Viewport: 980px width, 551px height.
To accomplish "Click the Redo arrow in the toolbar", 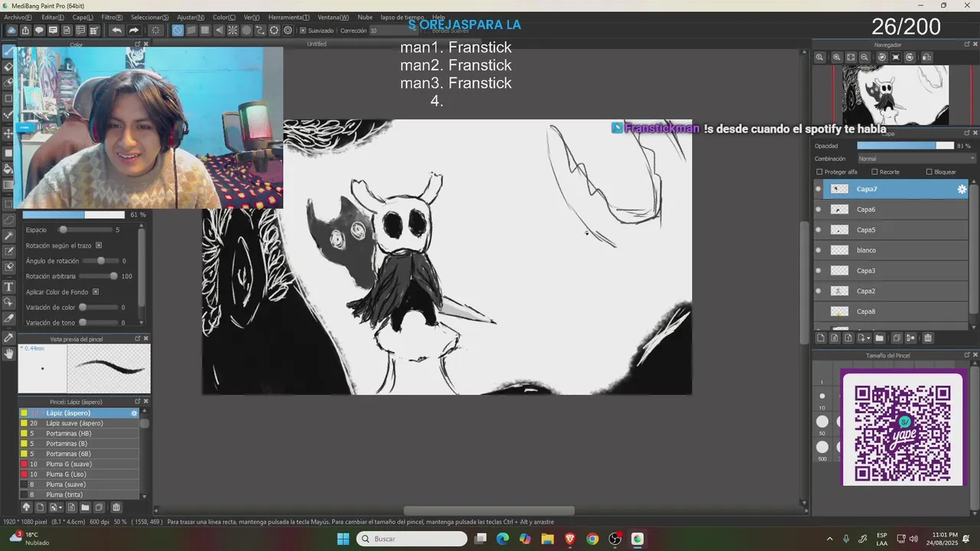I will (133, 31).
